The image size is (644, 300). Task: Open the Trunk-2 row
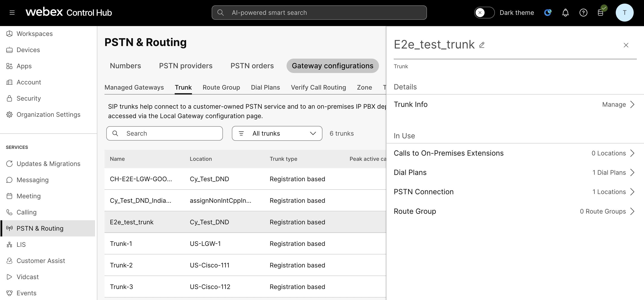point(121,265)
